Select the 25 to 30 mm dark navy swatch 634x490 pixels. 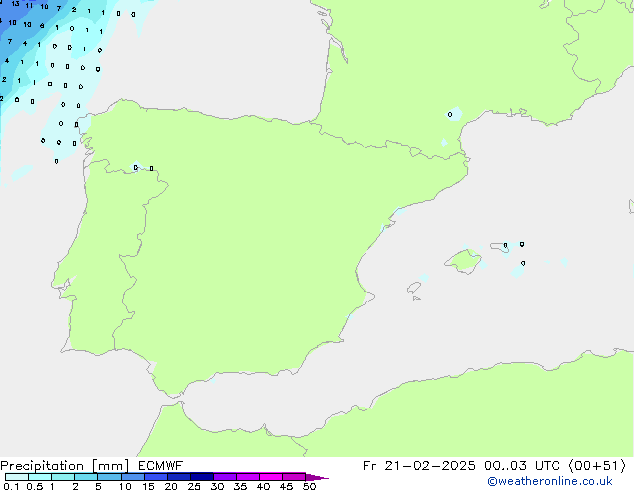tap(202, 477)
